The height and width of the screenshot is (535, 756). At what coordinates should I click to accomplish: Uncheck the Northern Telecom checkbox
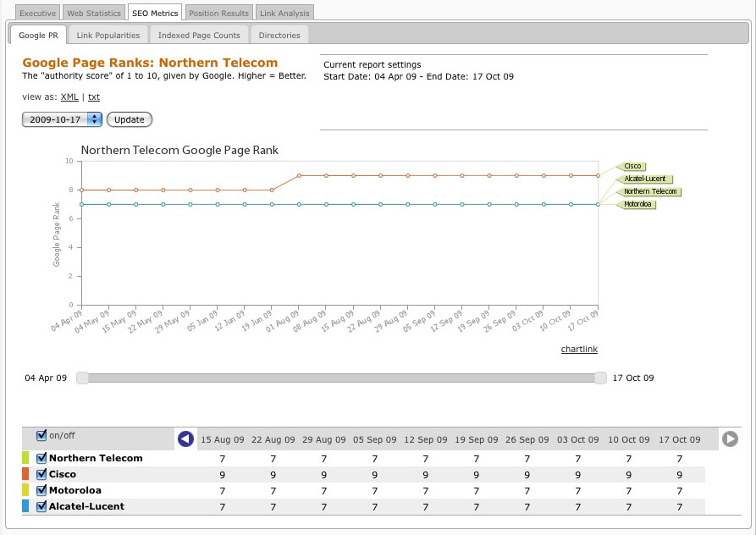coord(41,458)
